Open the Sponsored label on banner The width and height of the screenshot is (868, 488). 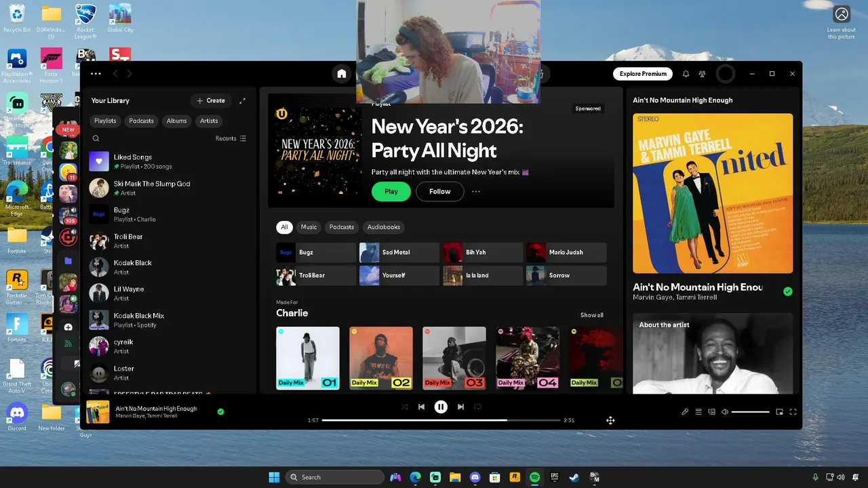(588, 108)
